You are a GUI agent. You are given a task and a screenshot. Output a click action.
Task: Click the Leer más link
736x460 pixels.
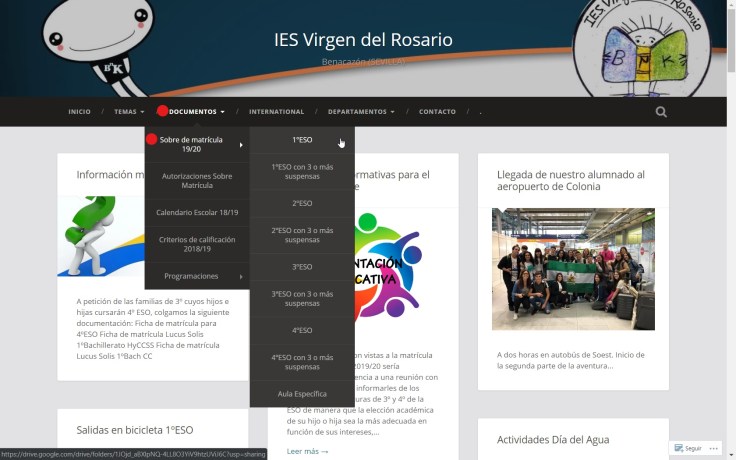307,451
